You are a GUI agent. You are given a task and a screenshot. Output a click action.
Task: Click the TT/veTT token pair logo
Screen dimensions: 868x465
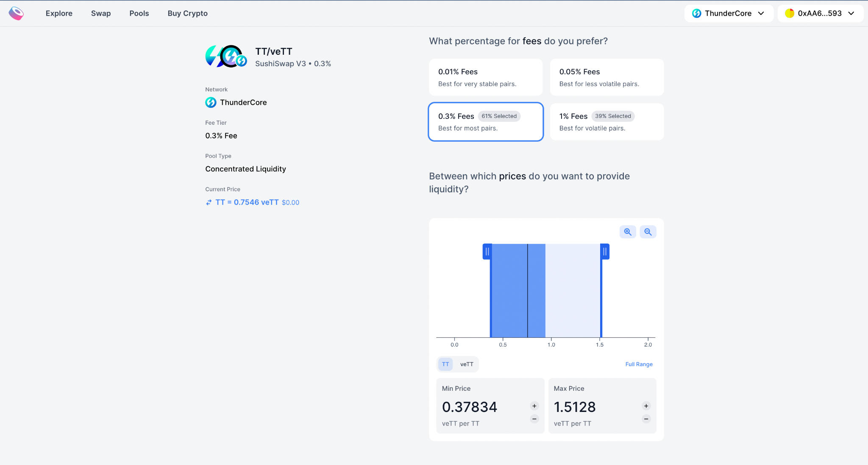226,56
